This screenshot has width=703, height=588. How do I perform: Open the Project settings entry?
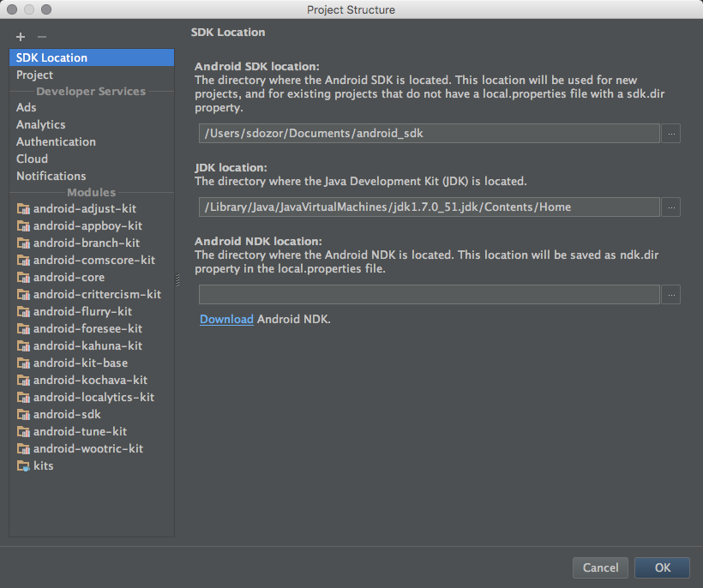[x=34, y=75]
